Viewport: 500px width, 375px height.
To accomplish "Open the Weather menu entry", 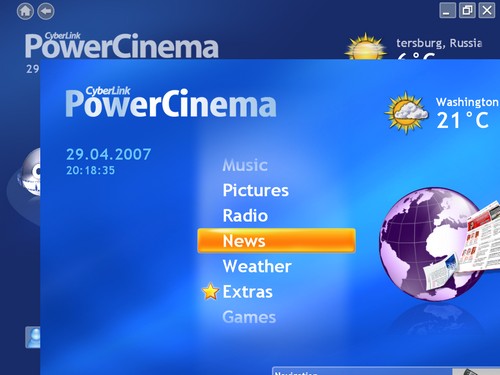I will tap(257, 266).
